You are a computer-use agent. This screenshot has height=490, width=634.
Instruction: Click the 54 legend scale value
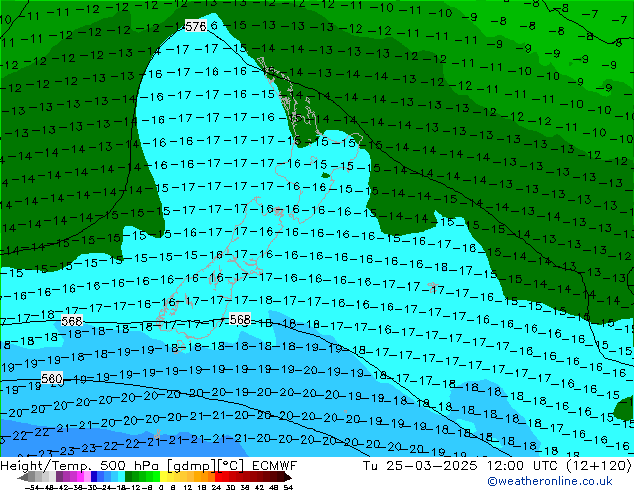point(288,487)
